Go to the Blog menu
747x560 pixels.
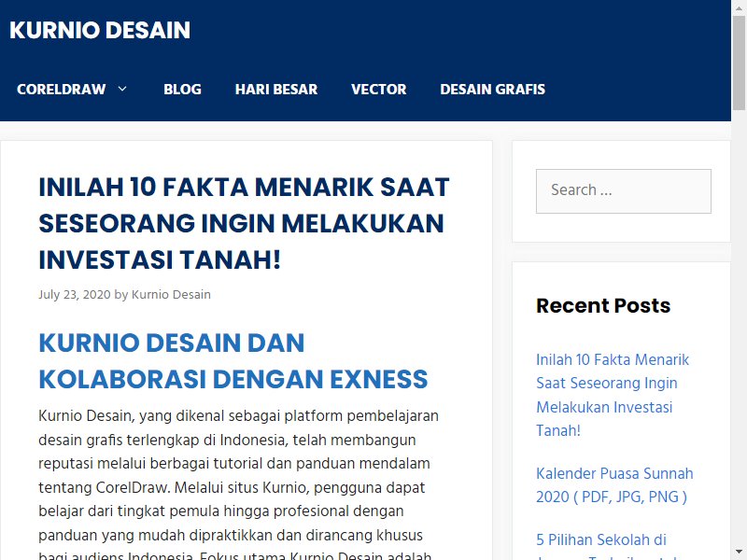(182, 89)
